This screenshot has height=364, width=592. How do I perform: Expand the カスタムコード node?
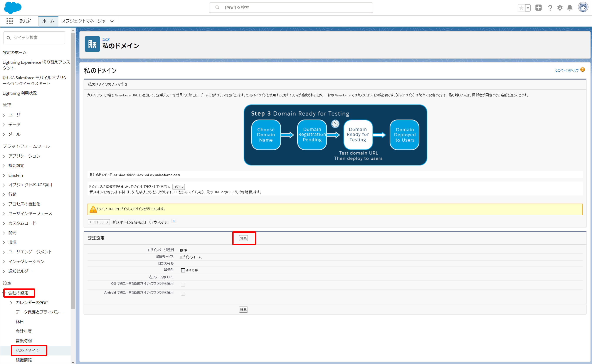click(4, 223)
